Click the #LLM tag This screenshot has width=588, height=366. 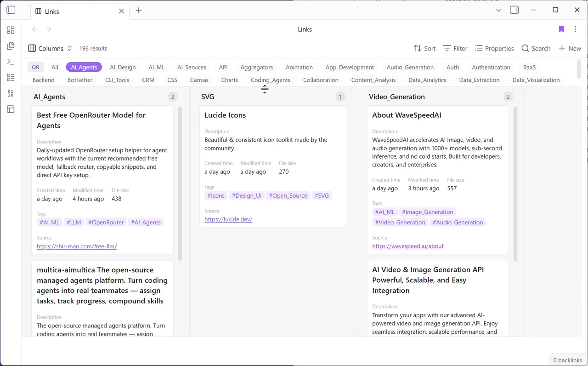click(x=74, y=222)
